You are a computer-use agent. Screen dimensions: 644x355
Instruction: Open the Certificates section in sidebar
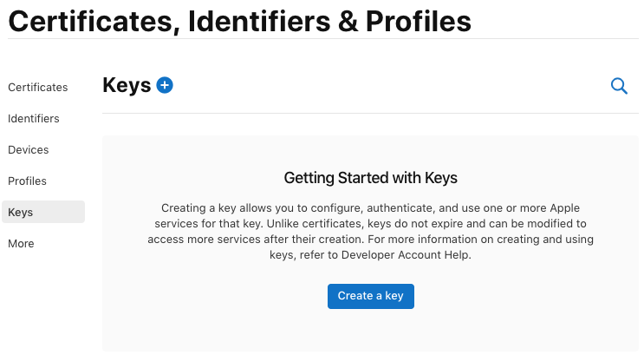coord(37,87)
